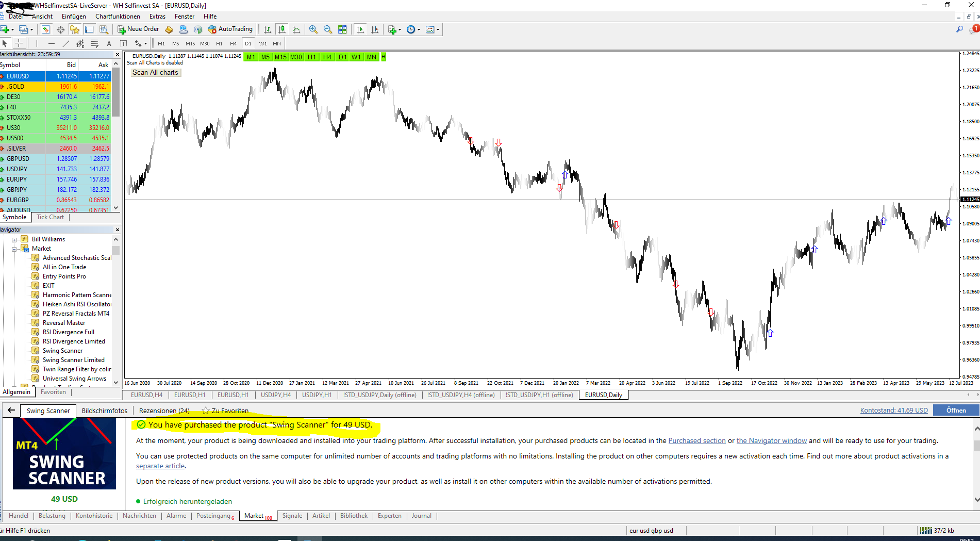This screenshot has height=541, width=980.
Task: Toggle the AutoTrading button
Action: click(x=230, y=29)
